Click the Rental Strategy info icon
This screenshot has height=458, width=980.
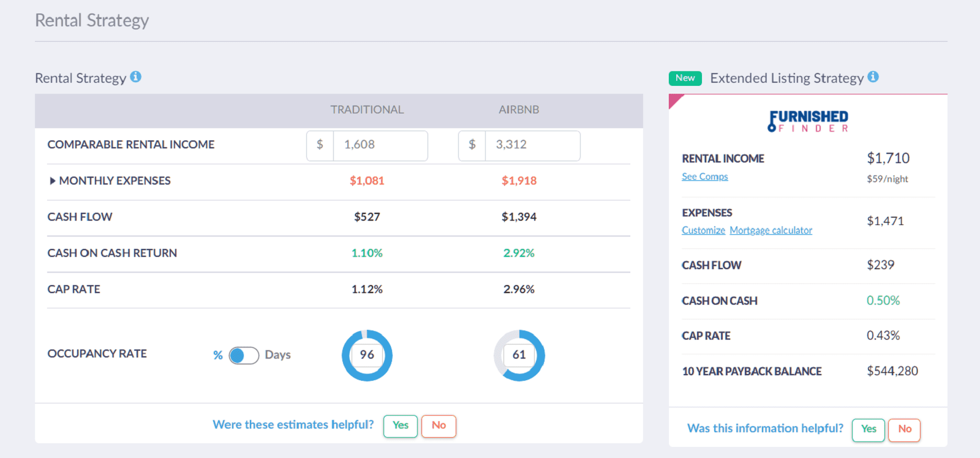pos(136,77)
